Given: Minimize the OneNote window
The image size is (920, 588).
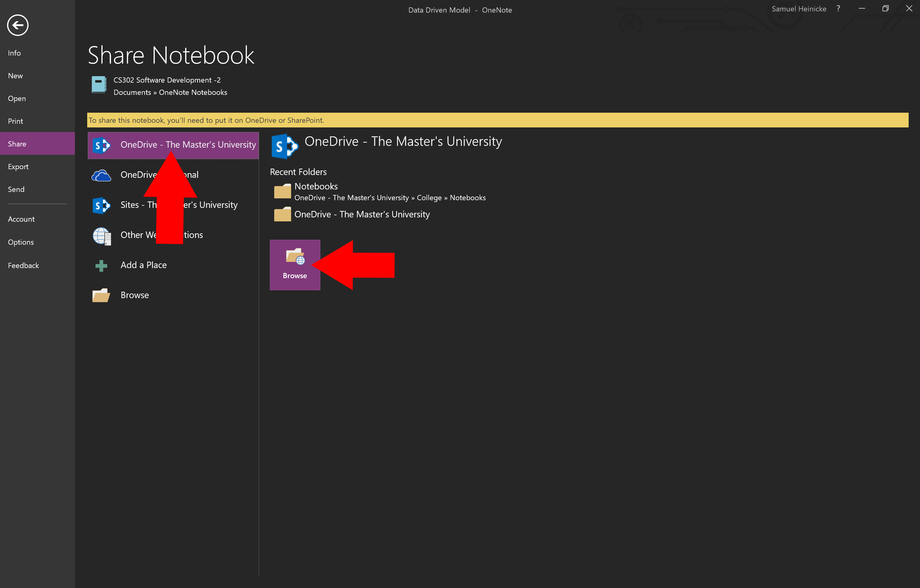Looking at the screenshot, I should tap(862, 8).
